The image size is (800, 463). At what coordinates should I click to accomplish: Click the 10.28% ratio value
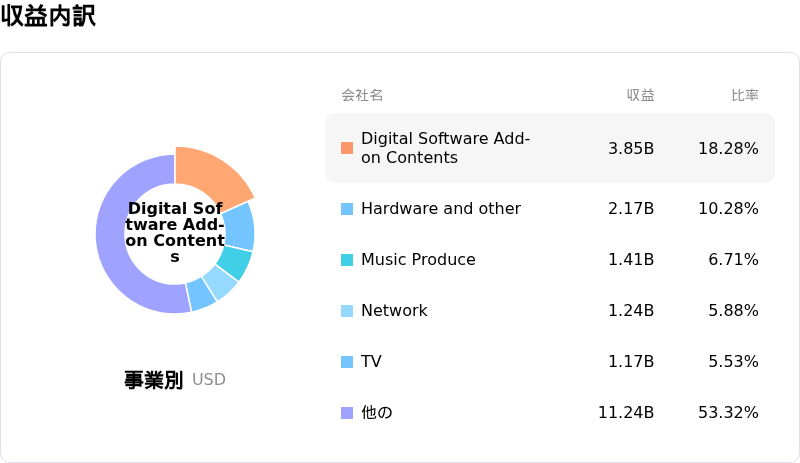(x=728, y=208)
